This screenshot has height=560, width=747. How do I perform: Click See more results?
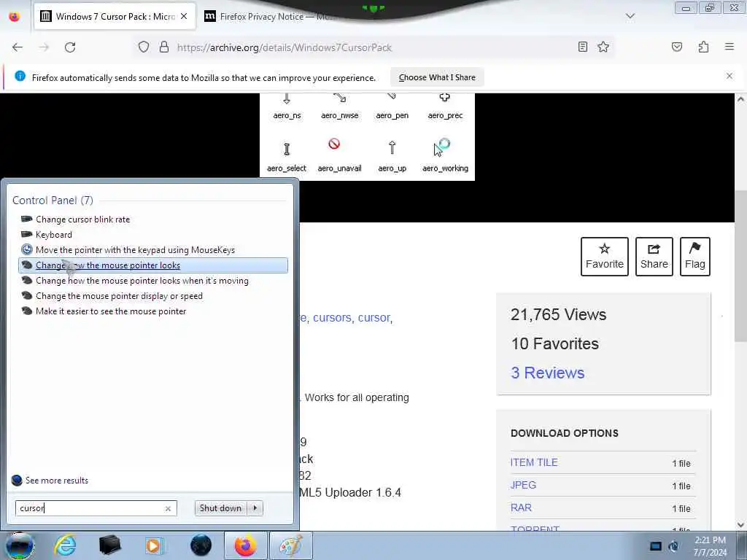point(50,480)
